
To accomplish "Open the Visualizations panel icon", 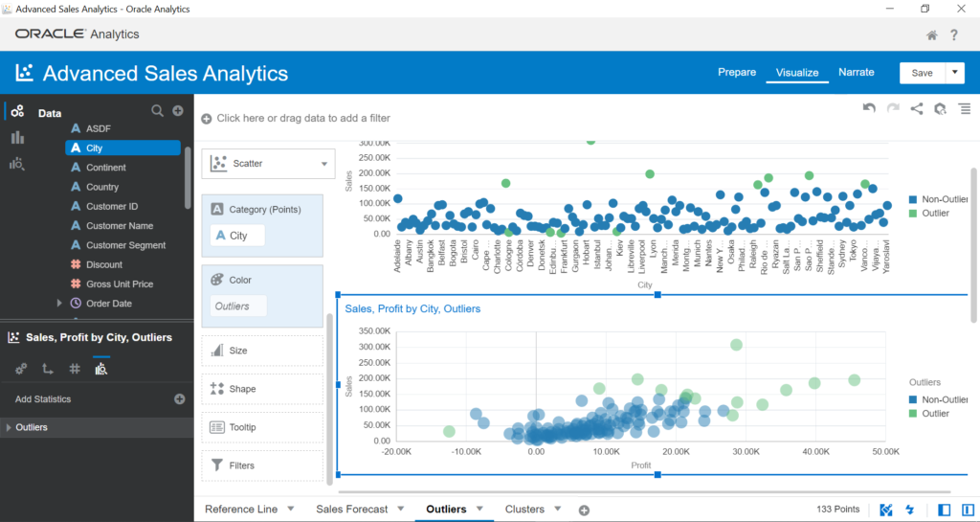I will [x=17, y=138].
